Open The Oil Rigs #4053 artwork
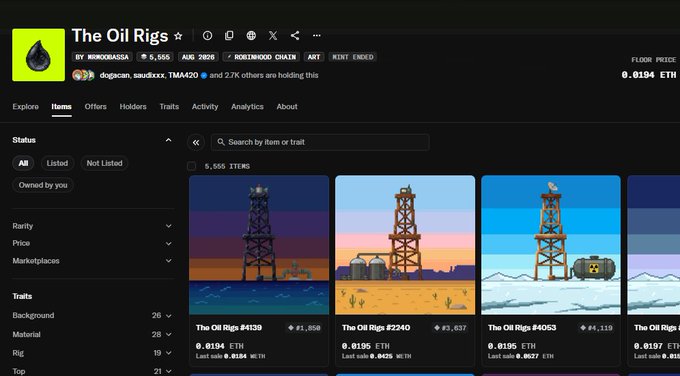The image size is (680, 376). (x=551, y=245)
